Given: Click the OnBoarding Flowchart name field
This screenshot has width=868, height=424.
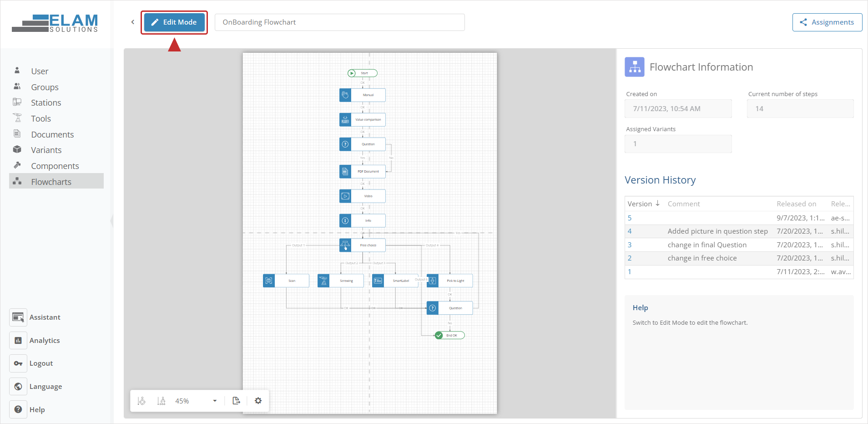Looking at the screenshot, I should coord(339,22).
